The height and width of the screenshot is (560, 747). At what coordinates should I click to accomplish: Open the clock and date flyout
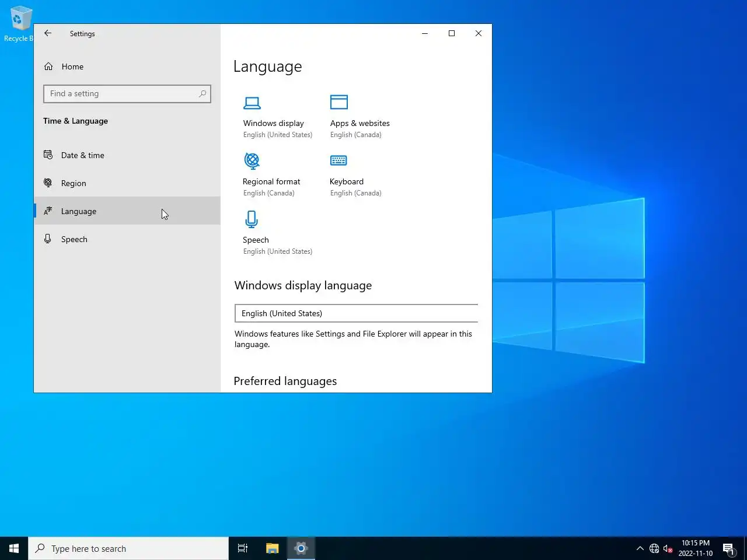[x=695, y=548]
